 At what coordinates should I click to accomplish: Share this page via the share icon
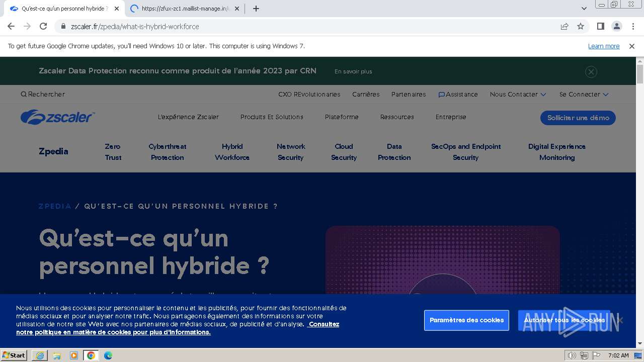pos(565,26)
